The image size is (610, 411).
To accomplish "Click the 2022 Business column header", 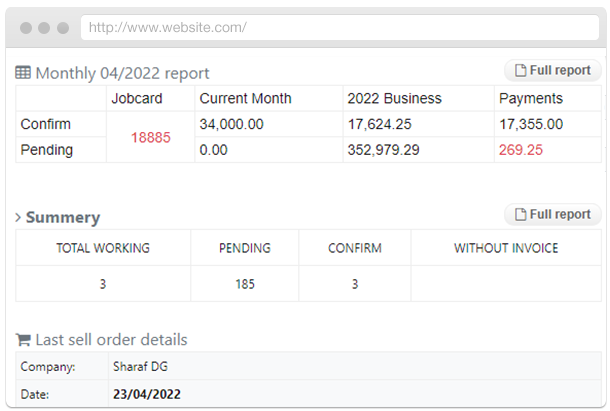I will tap(393, 98).
